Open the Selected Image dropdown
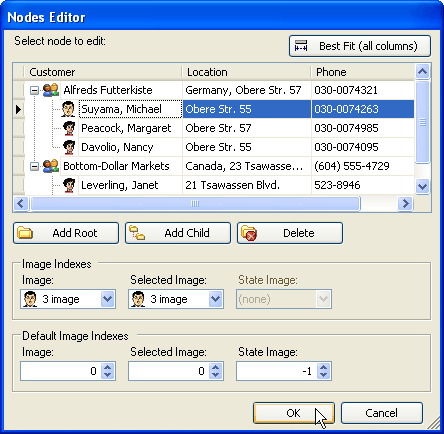 (x=215, y=299)
